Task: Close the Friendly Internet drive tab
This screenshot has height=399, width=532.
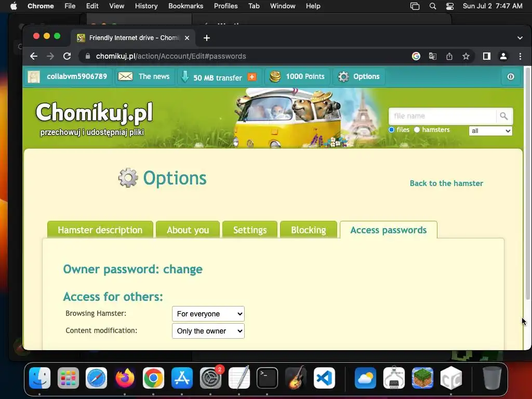Action: point(187,38)
